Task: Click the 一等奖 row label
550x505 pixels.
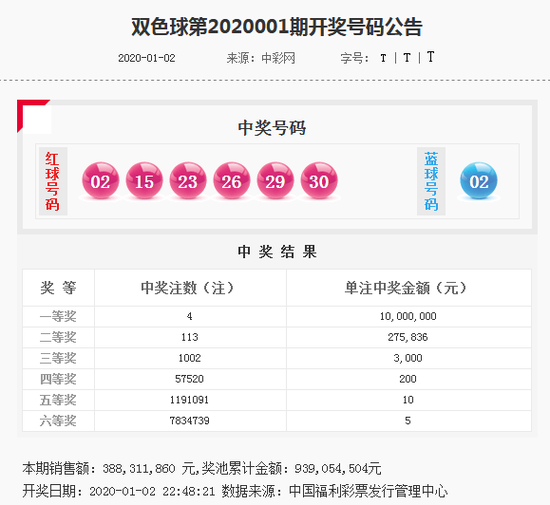Action: [x=58, y=316]
